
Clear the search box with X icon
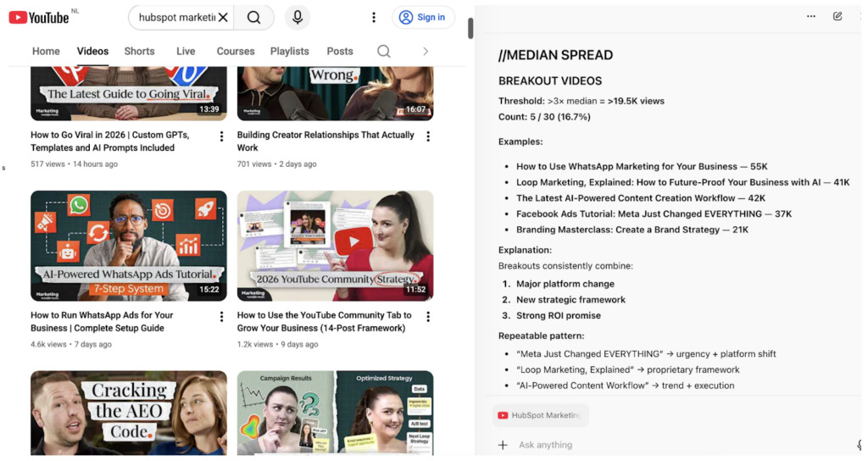pos(223,17)
